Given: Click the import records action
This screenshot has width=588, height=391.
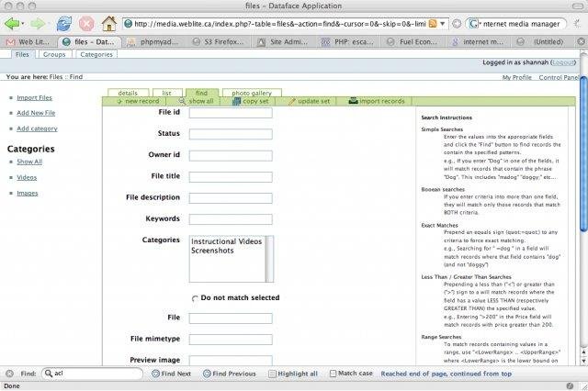Looking at the screenshot, I should [377, 101].
